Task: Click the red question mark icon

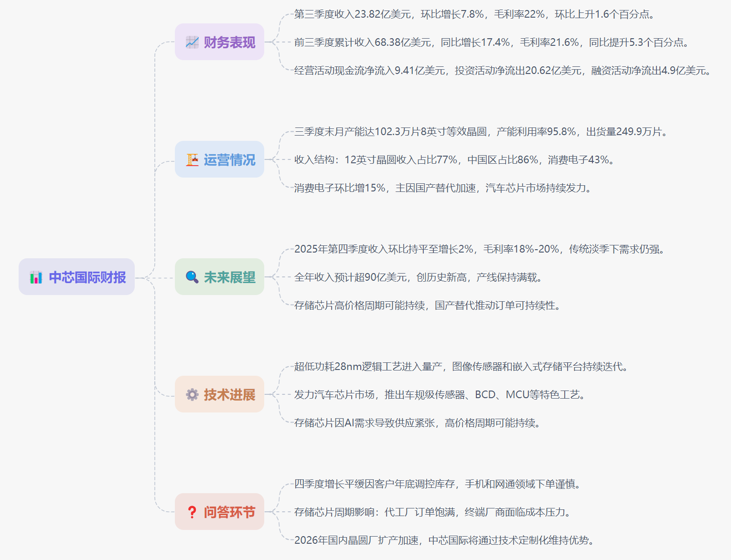Action: point(192,512)
